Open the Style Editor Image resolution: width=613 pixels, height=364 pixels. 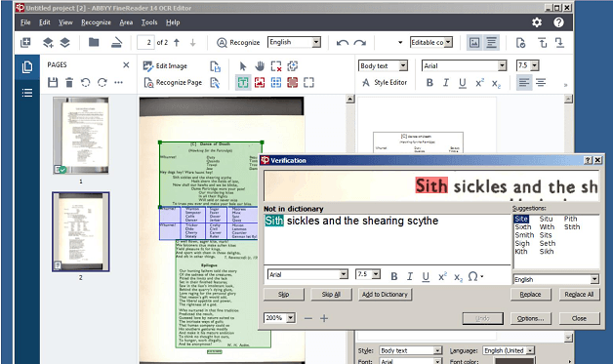385,83
